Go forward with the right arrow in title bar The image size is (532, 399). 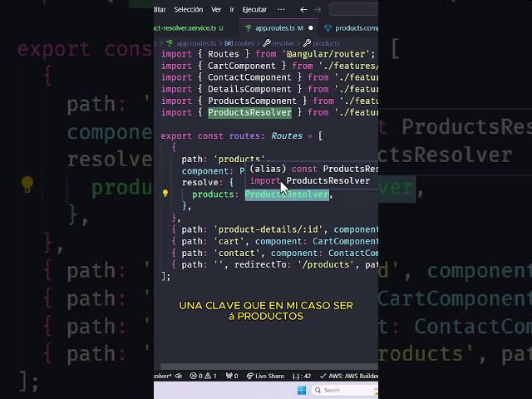tap(318, 9)
